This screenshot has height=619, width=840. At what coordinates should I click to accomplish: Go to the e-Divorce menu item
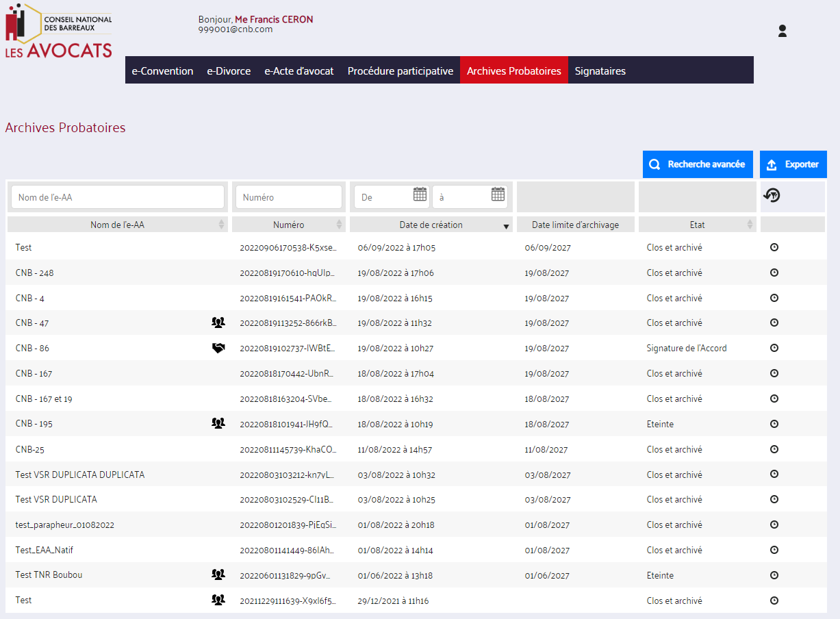coord(229,71)
